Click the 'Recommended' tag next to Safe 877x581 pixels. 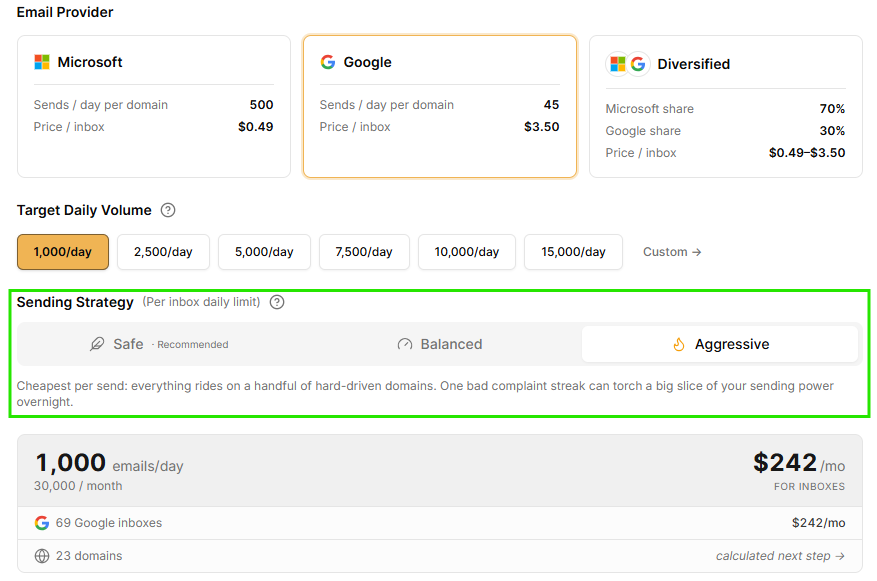192,345
